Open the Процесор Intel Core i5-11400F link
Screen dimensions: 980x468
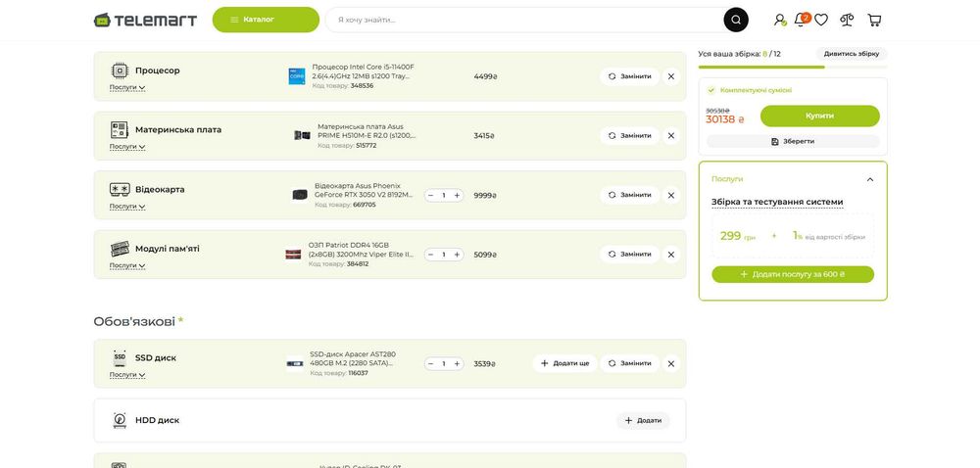[x=364, y=71]
